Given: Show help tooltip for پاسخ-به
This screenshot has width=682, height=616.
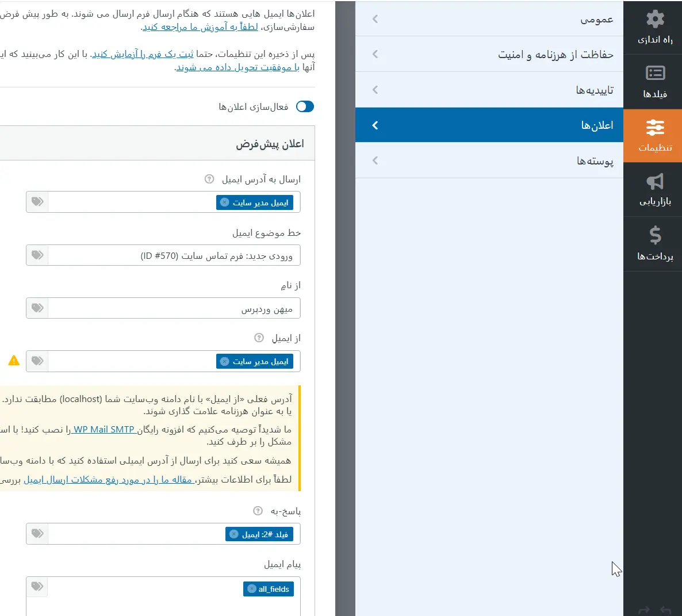Looking at the screenshot, I should 258,511.
